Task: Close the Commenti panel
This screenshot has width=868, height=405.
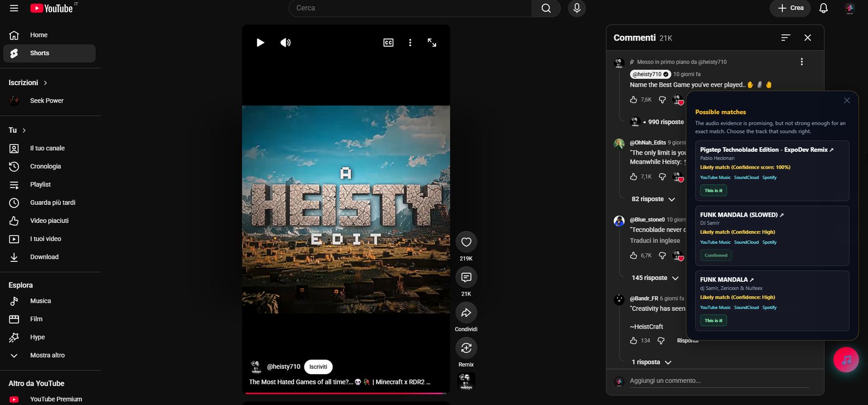Action: (x=808, y=37)
